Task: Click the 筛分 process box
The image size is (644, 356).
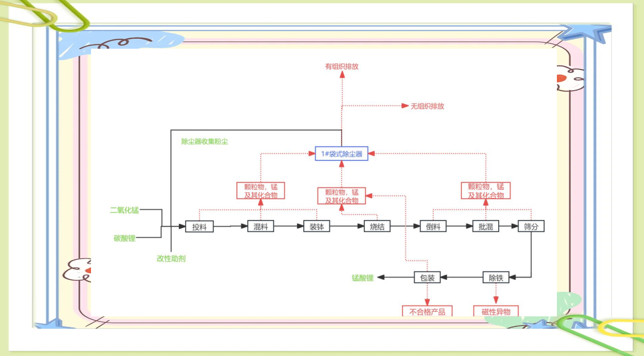Action: pos(531,227)
